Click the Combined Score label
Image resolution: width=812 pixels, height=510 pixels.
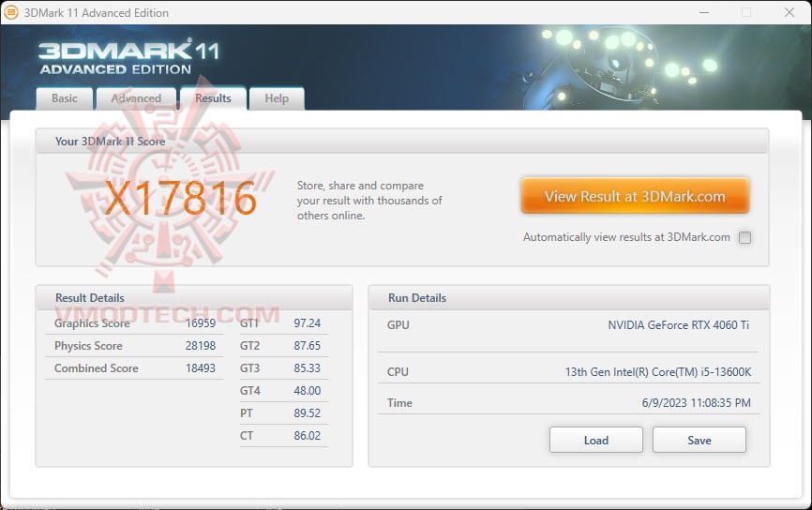pos(96,368)
